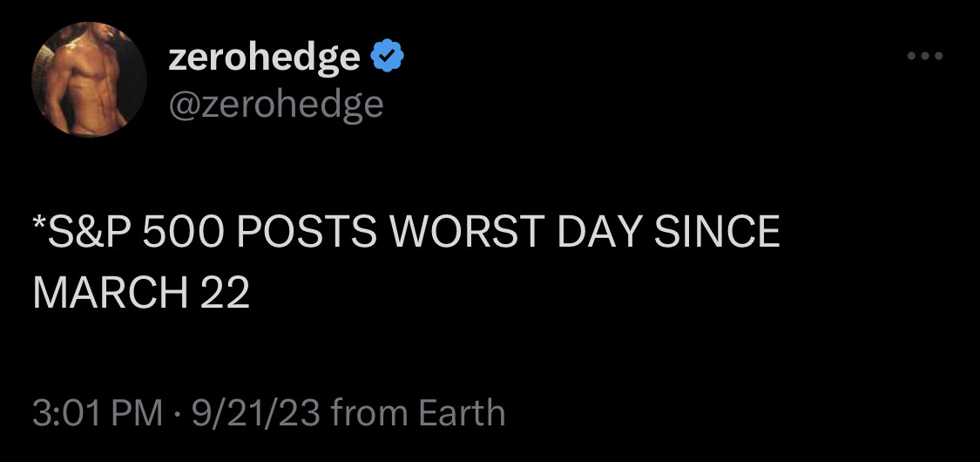This screenshot has width=980, height=462.
Task: Click the bold zerohedge display name
Action: tap(264, 58)
